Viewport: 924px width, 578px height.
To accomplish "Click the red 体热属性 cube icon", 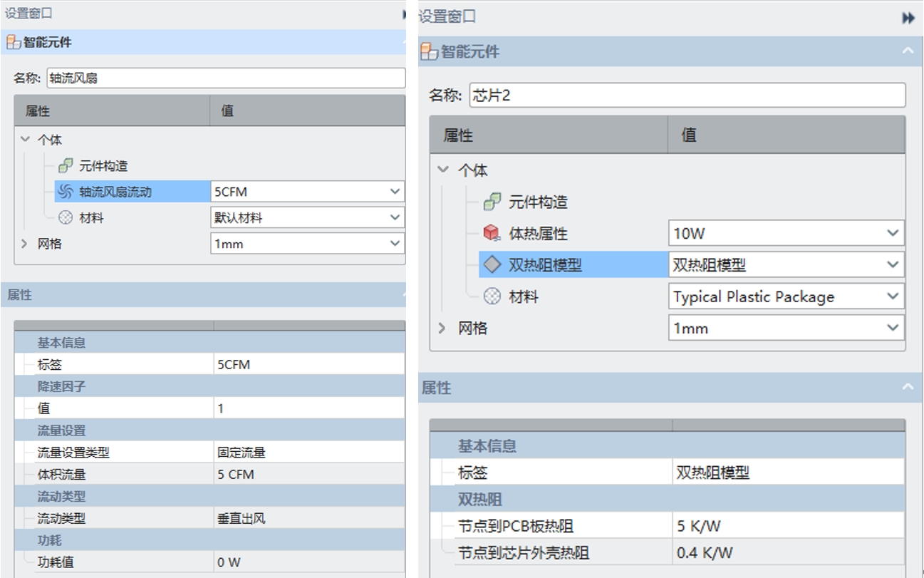I will tap(492, 234).
